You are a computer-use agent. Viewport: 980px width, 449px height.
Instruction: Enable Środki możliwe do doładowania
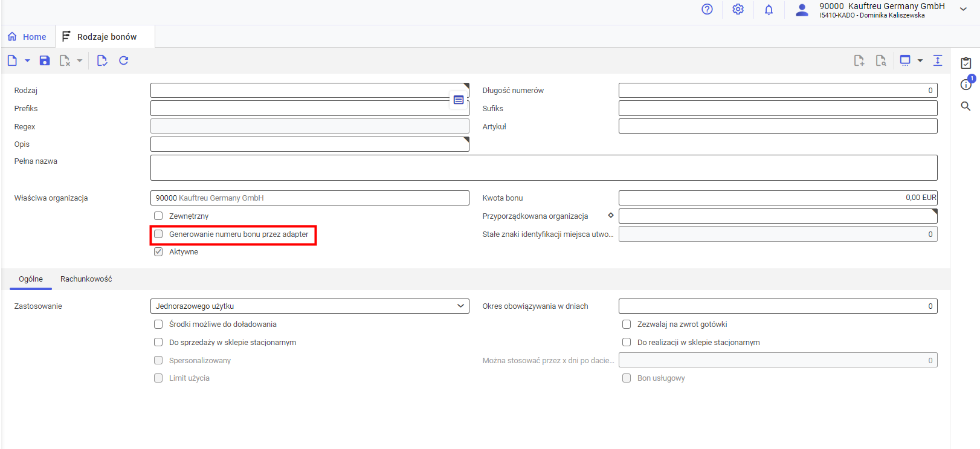(x=158, y=325)
